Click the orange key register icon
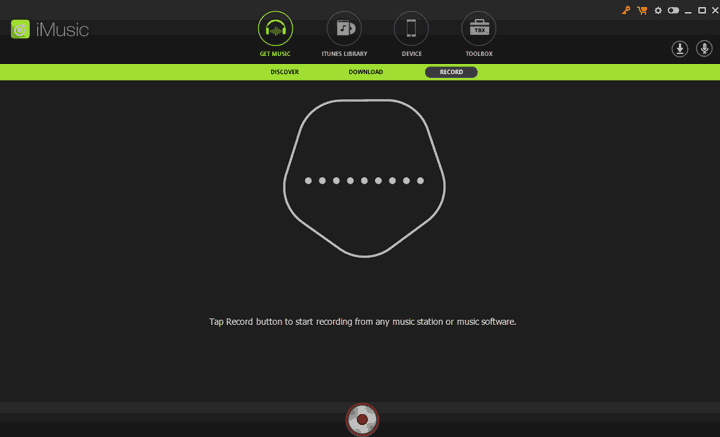The image size is (720, 437). pyautogui.click(x=626, y=11)
